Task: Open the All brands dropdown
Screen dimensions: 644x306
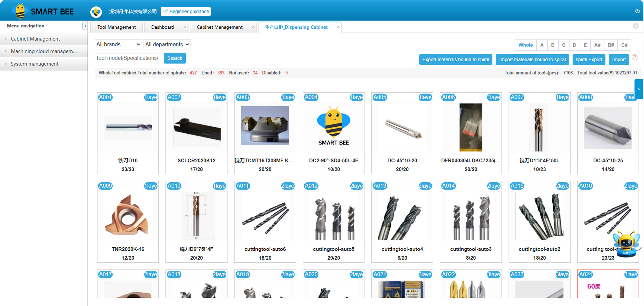Action: point(118,44)
